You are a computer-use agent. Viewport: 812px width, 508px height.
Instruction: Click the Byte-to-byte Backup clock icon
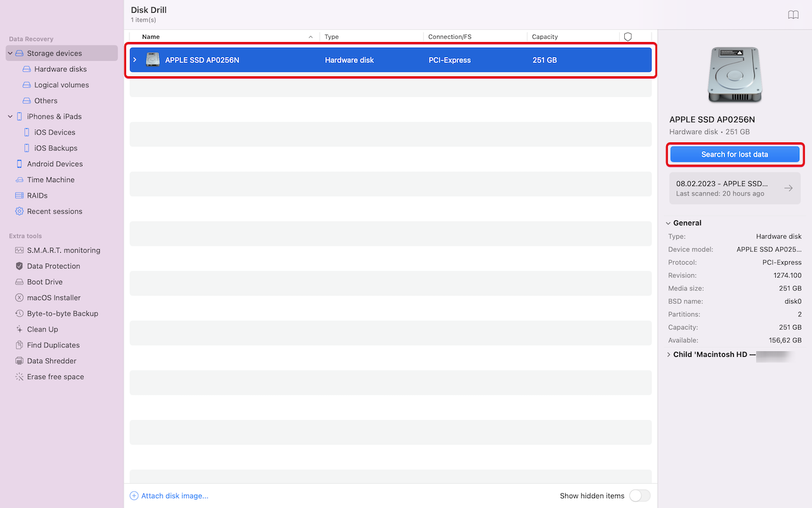19,314
